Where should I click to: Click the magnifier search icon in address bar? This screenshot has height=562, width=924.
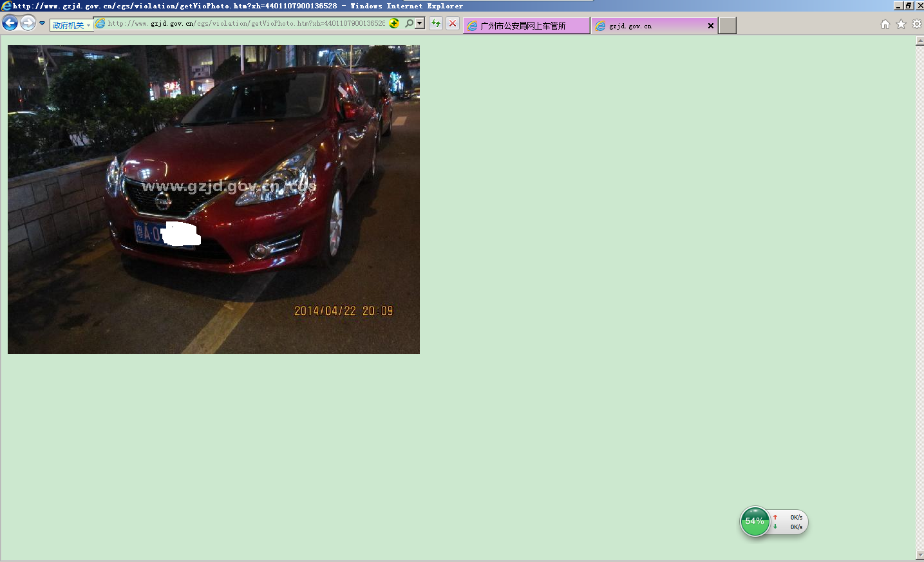coord(409,24)
